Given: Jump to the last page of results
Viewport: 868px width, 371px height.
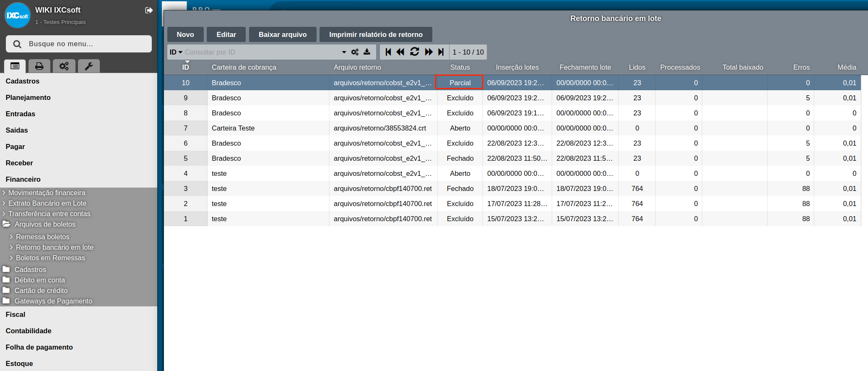Looking at the screenshot, I should pos(441,52).
